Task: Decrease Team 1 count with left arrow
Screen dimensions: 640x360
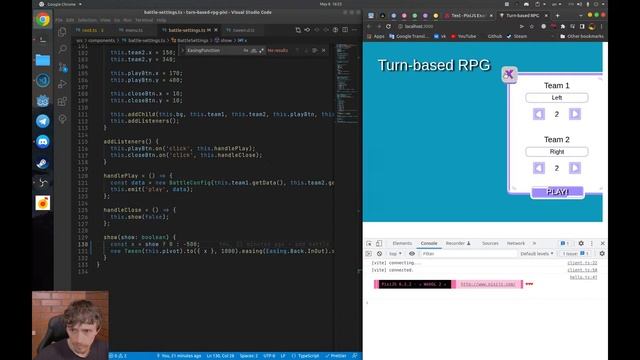Action: 539,114
